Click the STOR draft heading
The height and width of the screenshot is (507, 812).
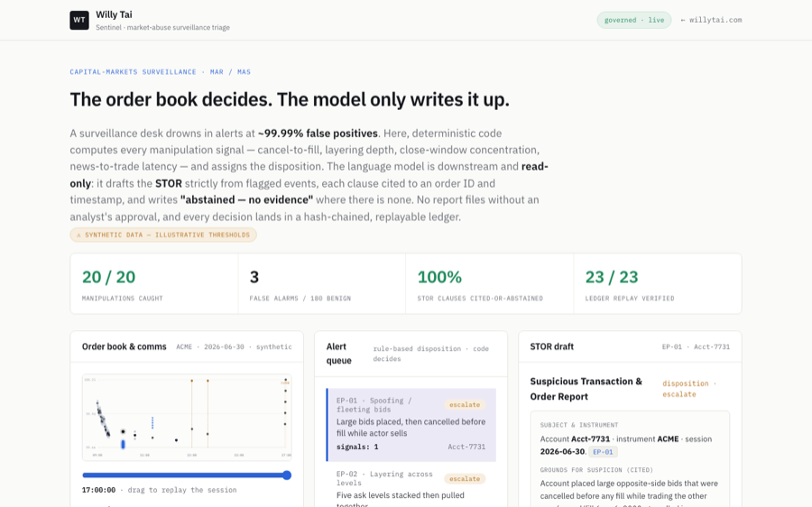[x=551, y=346]
